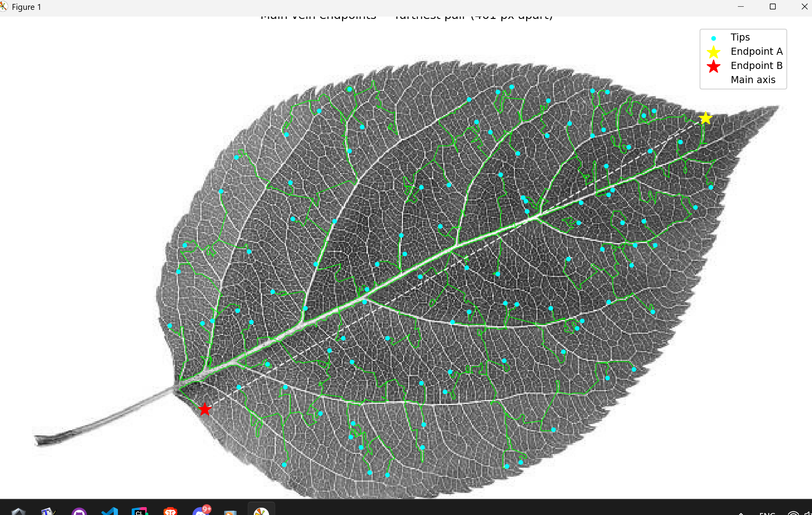The height and width of the screenshot is (515, 812).
Task: Click the yellow star marker in the legend
Action: 713,52
